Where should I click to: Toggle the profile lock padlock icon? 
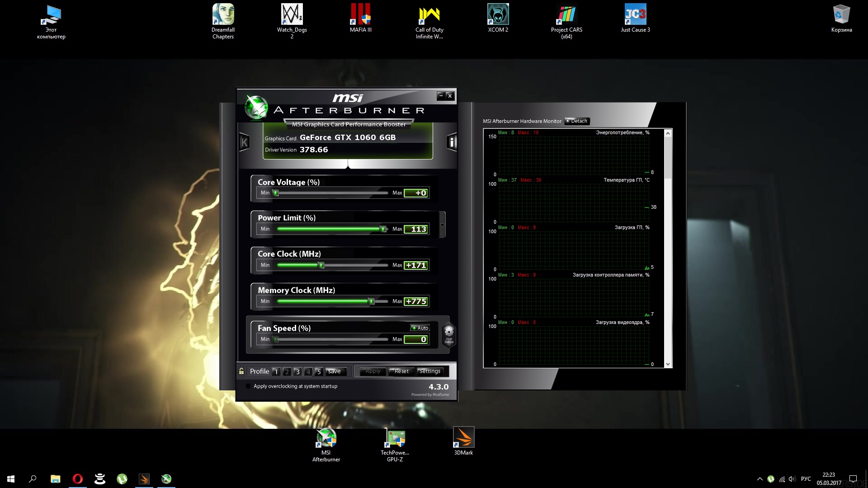pyautogui.click(x=241, y=371)
